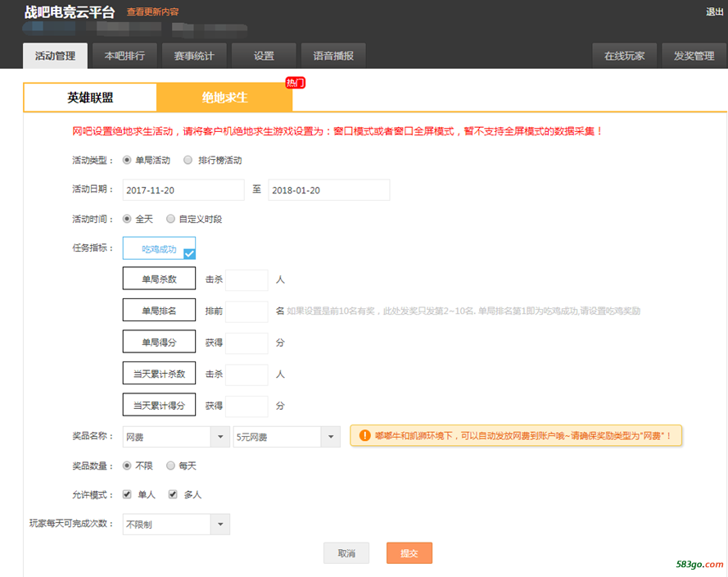
Task: Go to the 设置 tab
Action: (x=264, y=56)
